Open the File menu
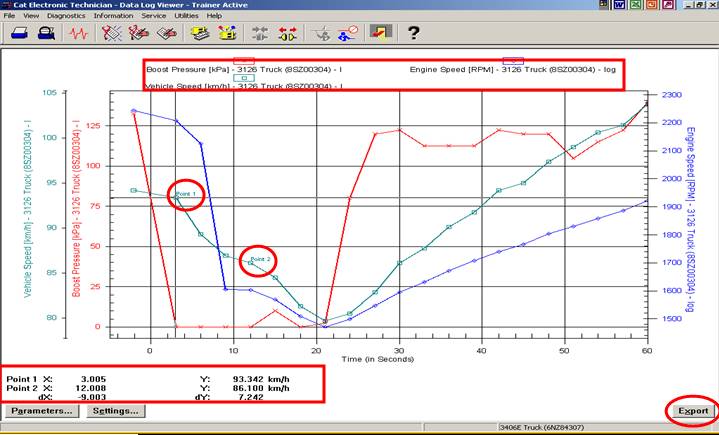 click(11, 16)
